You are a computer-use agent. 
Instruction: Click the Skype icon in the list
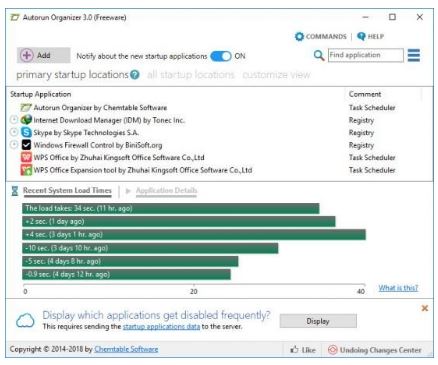[26, 132]
